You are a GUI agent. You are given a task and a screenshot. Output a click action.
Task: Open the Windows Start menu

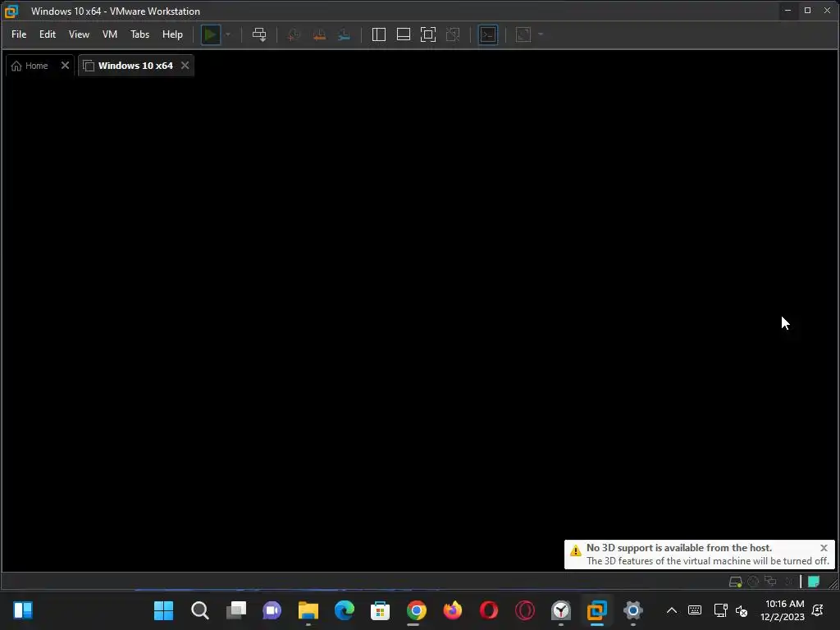click(164, 610)
